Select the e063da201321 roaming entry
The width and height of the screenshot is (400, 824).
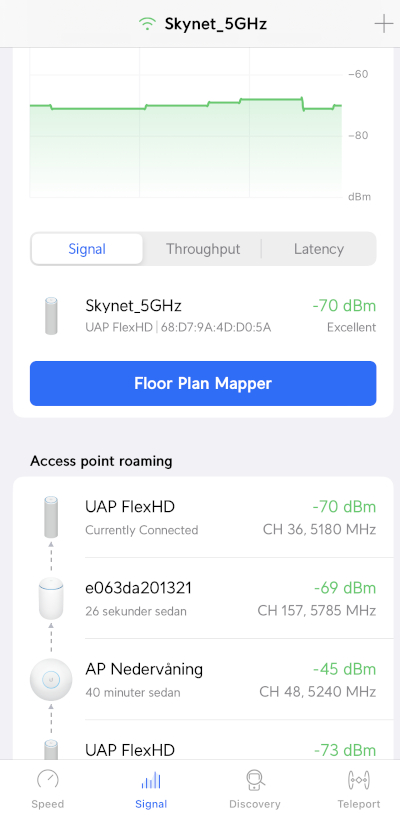203,598
